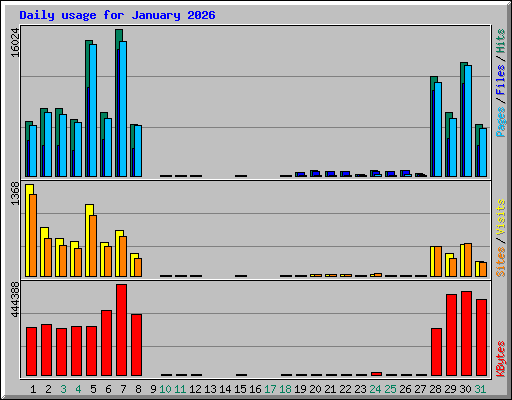Click green day label 4

(78, 389)
